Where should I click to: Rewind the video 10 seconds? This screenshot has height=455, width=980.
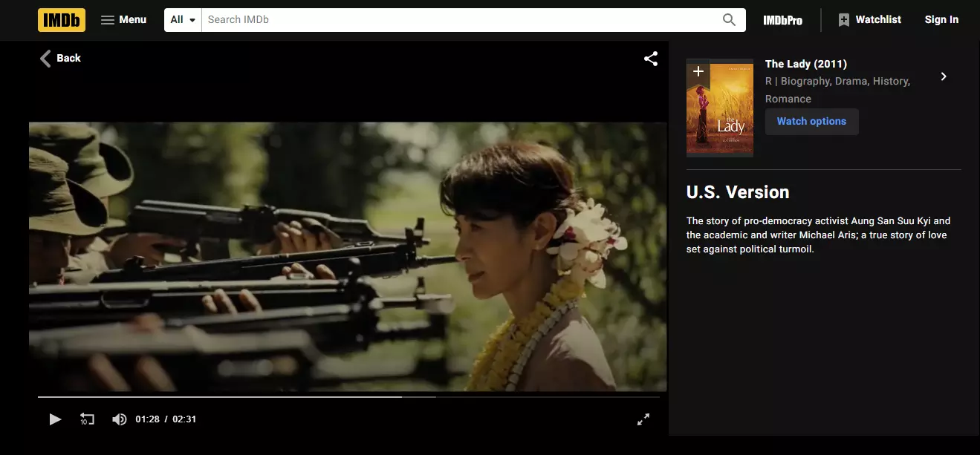click(87, 419)
